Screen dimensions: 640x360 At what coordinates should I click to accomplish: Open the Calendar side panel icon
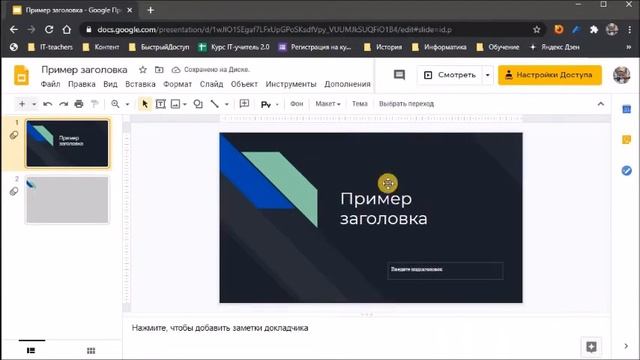[x=627, y=109]
